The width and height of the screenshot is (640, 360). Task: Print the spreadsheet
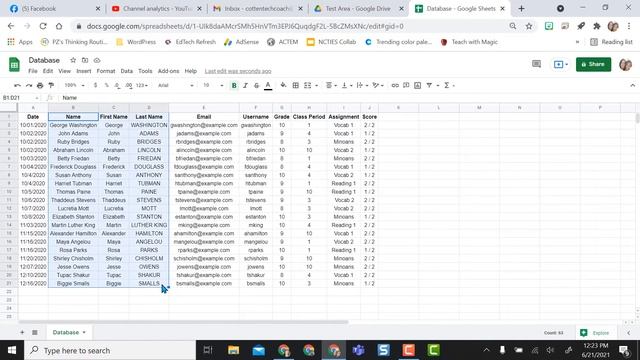[40, 85]
